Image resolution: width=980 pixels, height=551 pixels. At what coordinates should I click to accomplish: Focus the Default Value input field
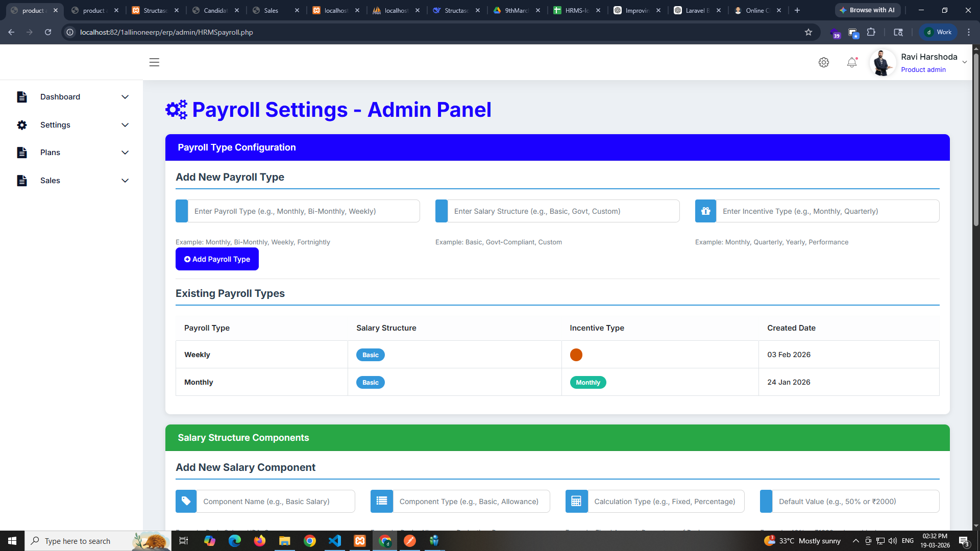[x=856, y=502]
